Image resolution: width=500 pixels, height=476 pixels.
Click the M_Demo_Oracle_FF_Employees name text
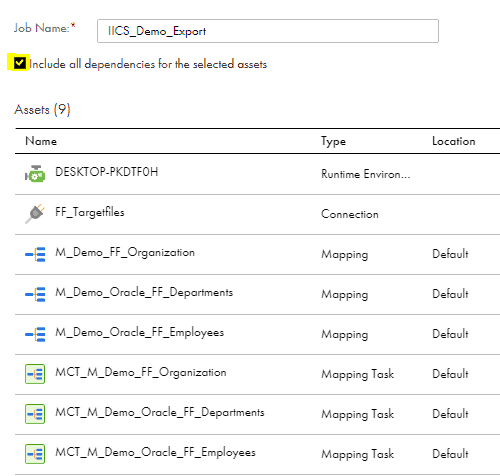140,332
